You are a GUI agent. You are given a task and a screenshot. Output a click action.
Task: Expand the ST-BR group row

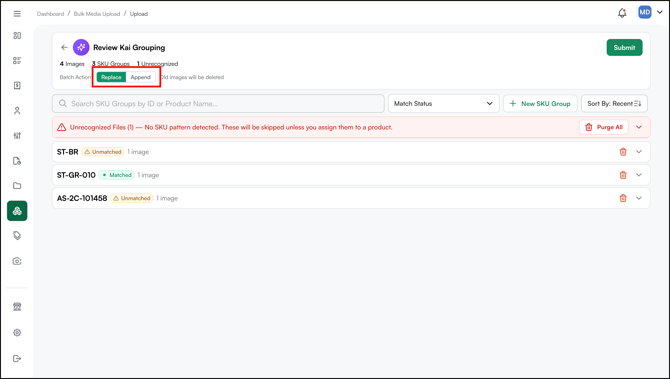pos(639,152)
